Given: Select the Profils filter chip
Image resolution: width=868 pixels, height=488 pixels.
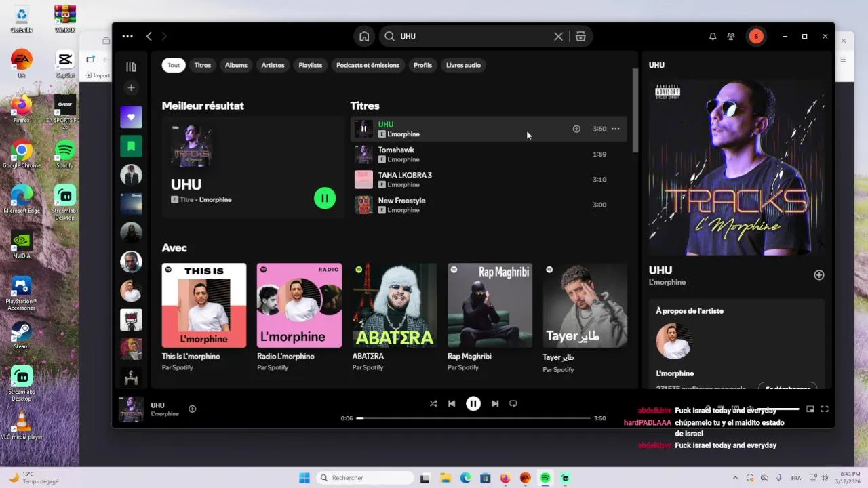Looking at the screenshot, I should click(422, 65).
